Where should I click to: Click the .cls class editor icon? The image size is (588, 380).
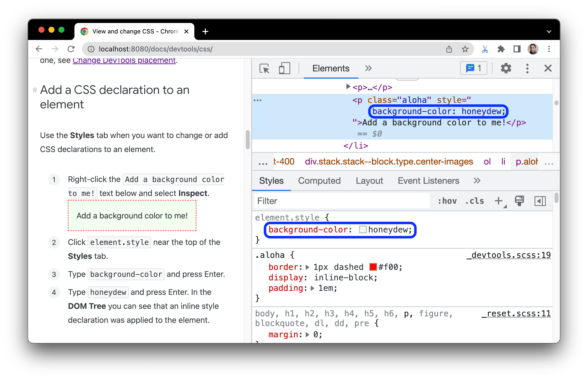(x=477, y=200)
